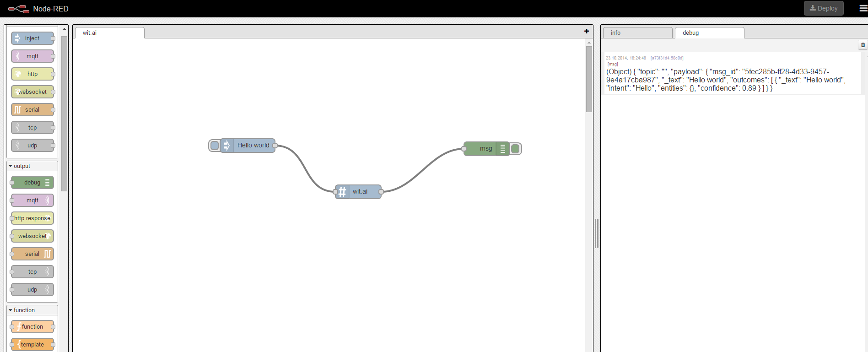Switch to the debug sidebar tab
This screenshot has width=868, height=352.
(x=709, y=33)
